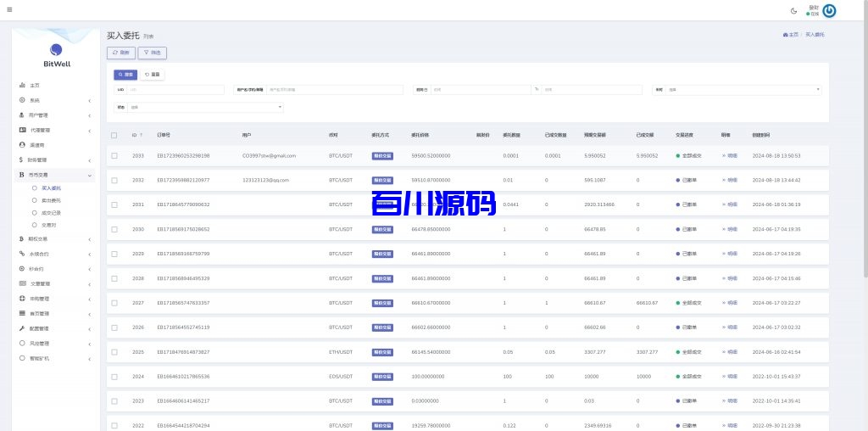
Task: Click the 币币交易 bold B icon
Action: (x=21, y=175)
